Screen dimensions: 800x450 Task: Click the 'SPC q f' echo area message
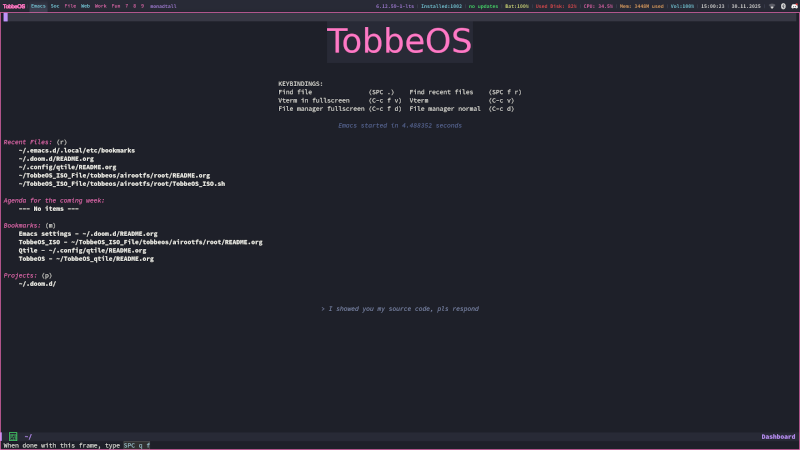pos(137,445)
